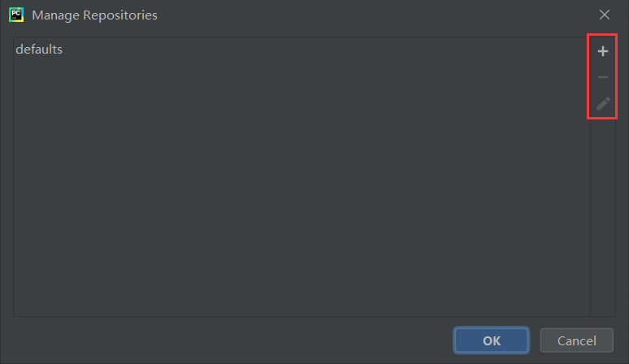Click the X in the dialog's top corner
This screenshot has width=629, height=364.
pyautogui.click(x=604, y=15)
